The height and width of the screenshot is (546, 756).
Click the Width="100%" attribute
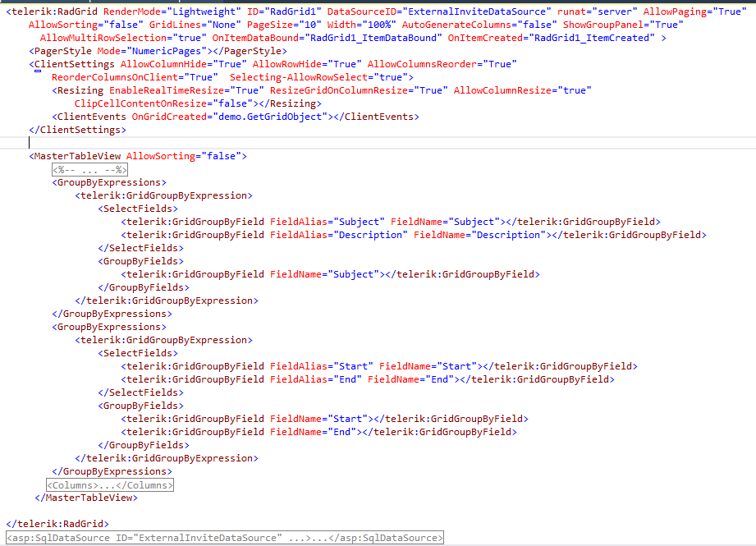(362, 25)
